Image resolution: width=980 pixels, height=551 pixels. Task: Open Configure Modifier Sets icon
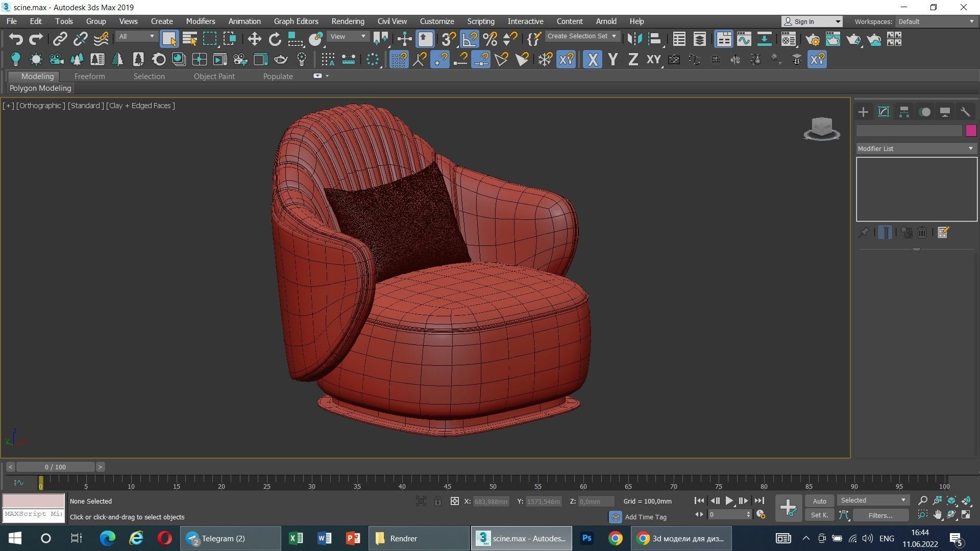(x=943, y=233)
